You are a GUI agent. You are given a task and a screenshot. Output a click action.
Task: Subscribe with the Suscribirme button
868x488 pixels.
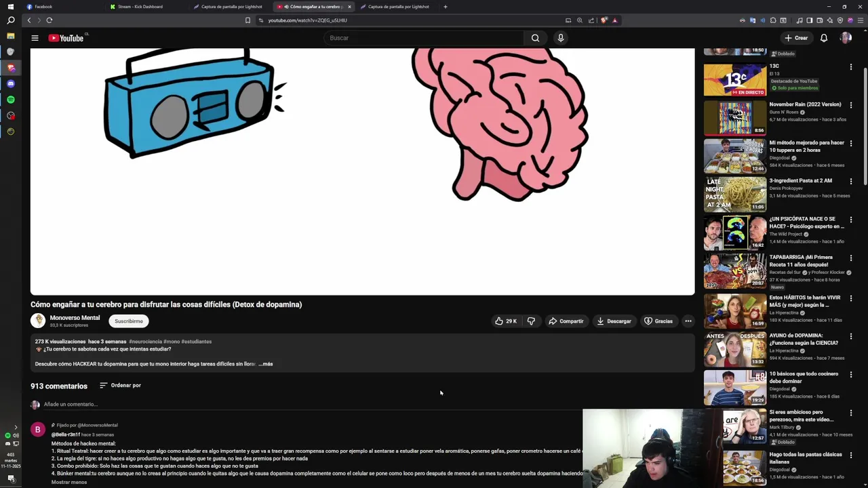point(129,321)
